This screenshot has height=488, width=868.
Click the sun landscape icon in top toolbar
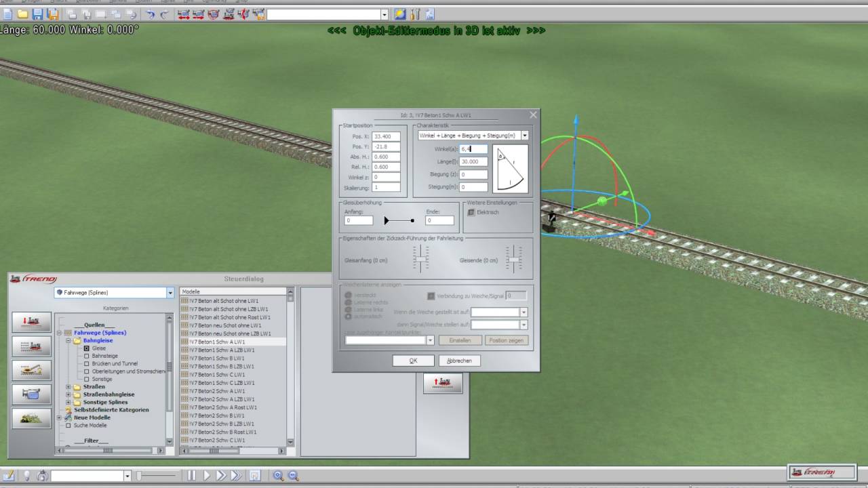pos(400,14)
